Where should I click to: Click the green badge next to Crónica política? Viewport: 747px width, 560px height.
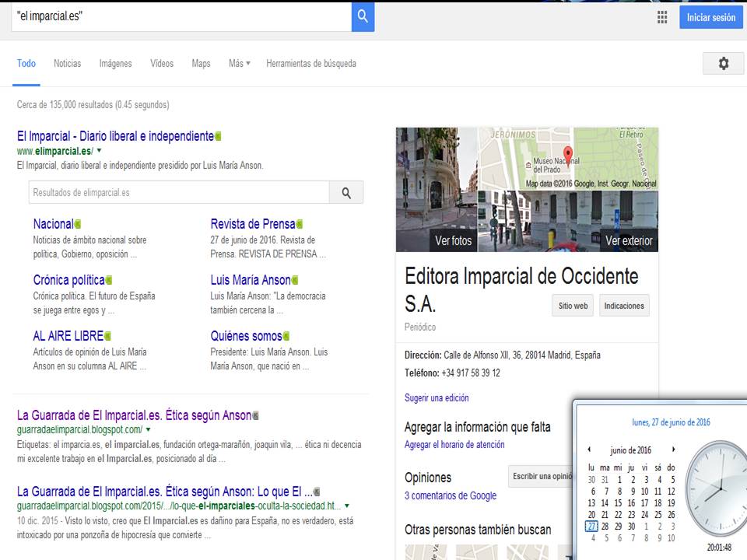(x=109, y=280)
